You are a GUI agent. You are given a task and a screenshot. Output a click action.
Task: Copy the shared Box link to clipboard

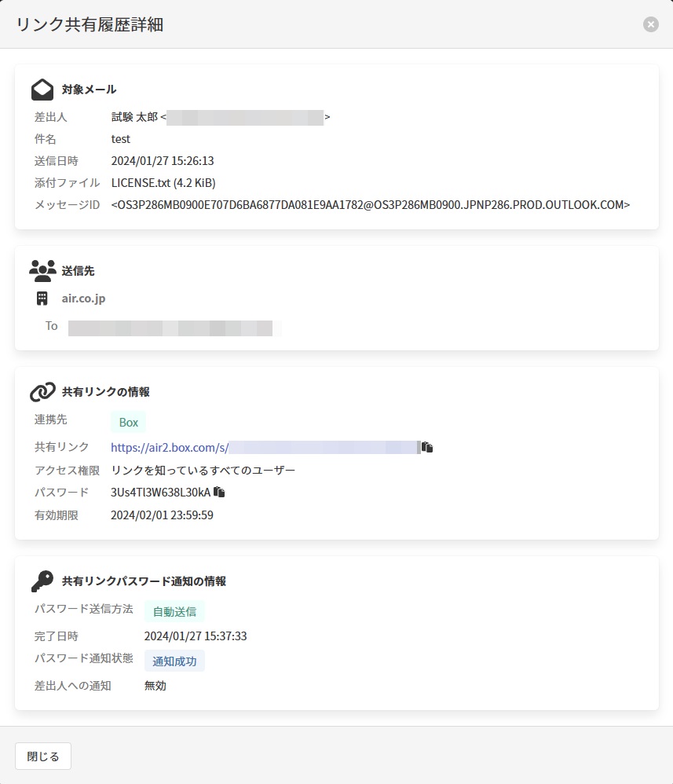point(428,448)
